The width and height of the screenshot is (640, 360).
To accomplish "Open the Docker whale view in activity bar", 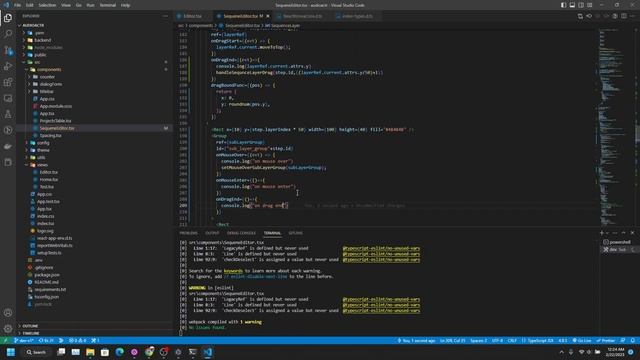I will point(8,146).
